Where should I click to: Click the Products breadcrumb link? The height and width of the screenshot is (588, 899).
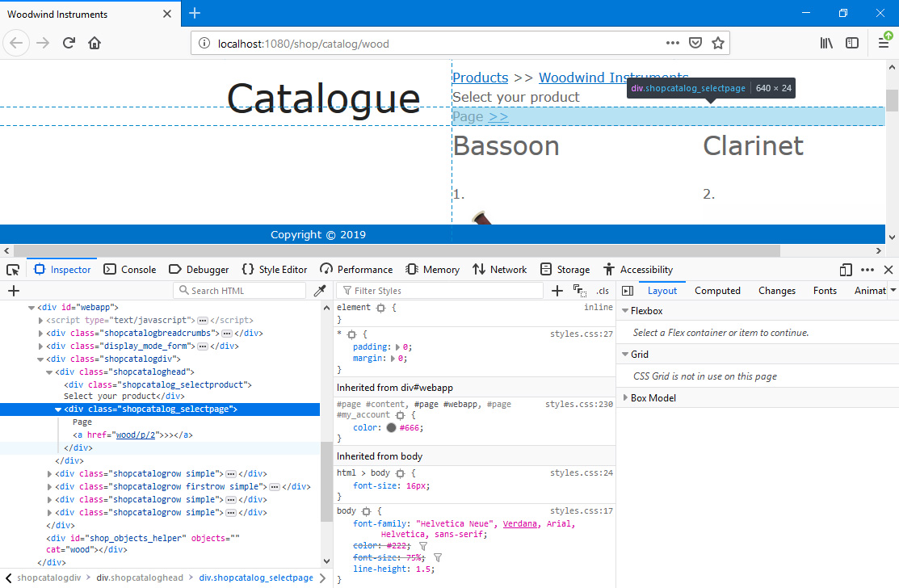coord(480,78)
